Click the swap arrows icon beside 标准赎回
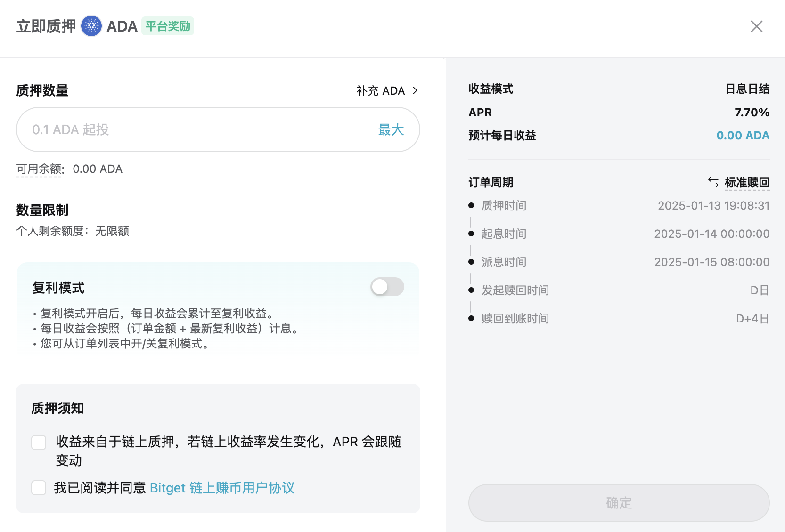The height and width of the screenshot is (532, 785). click(713, 182)
